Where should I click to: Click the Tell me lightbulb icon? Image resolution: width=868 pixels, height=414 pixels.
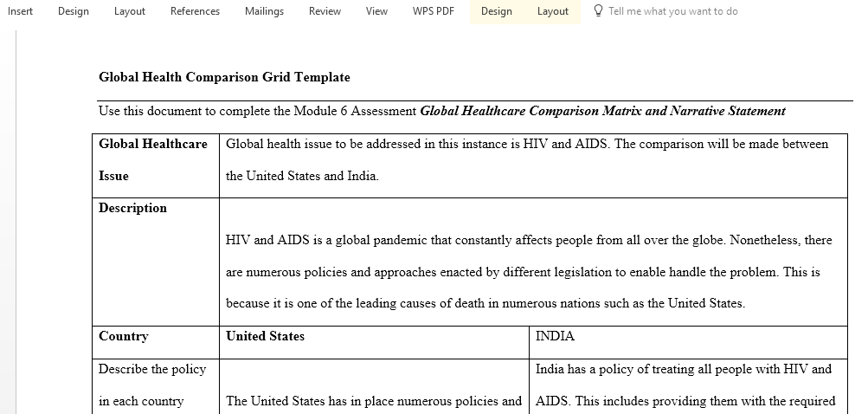tap(598, 11)
